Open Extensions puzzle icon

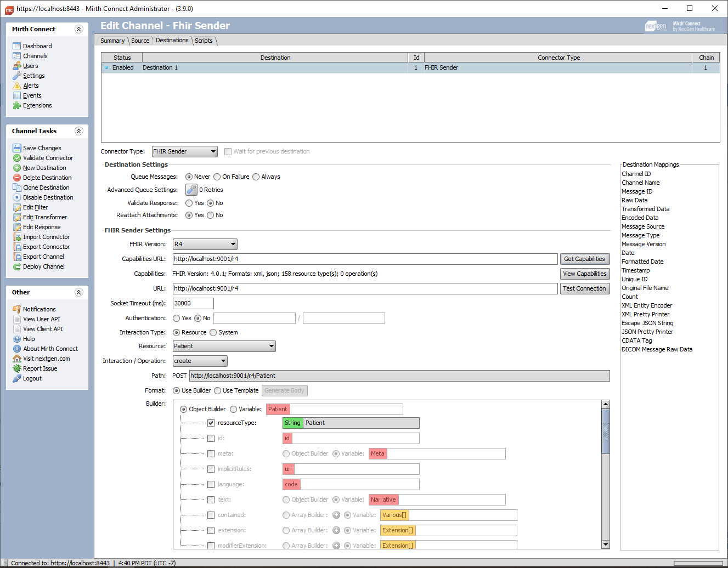17,105
